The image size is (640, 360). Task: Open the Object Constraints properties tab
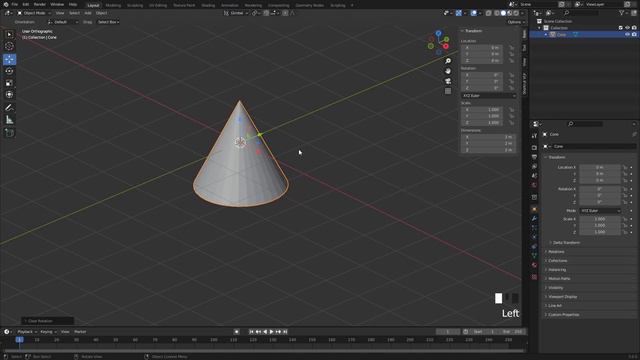(534, 247)
